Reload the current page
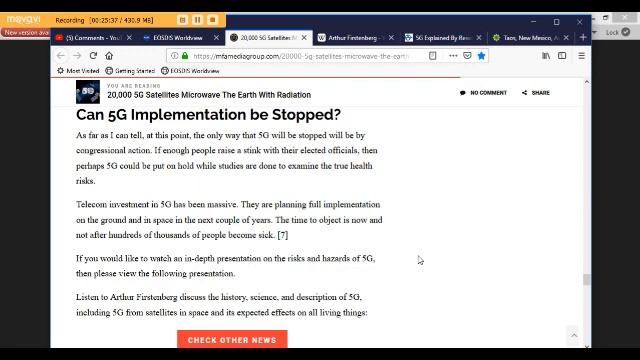The height and width of the screenshot is (360, 640). (x=93, y=56)
